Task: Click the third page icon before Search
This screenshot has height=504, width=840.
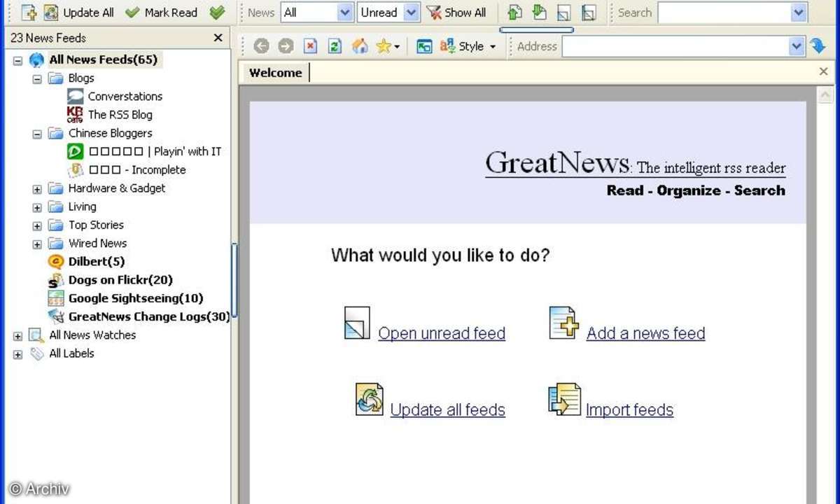Action: click(x=564, y=12)
